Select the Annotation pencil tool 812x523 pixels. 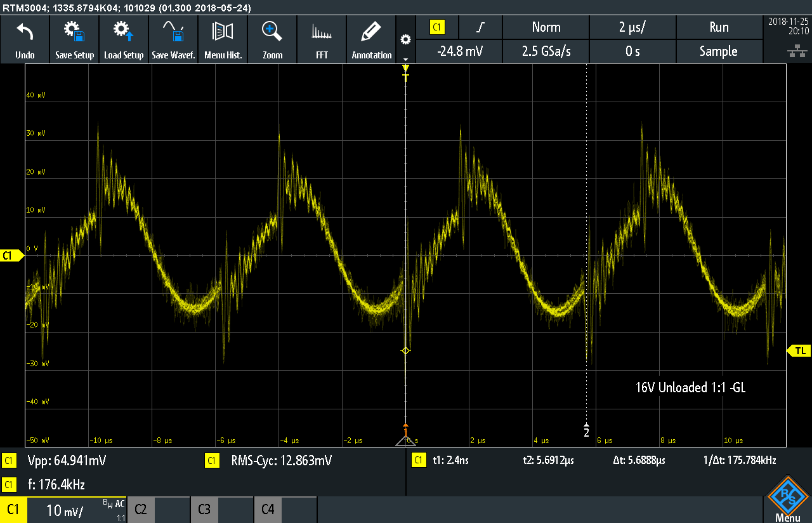coord(371,32)
